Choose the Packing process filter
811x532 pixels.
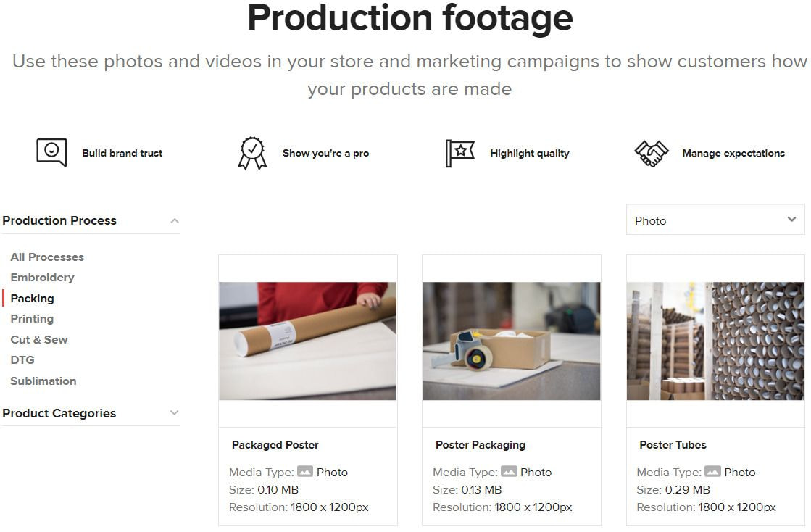(x=32, y=299)
